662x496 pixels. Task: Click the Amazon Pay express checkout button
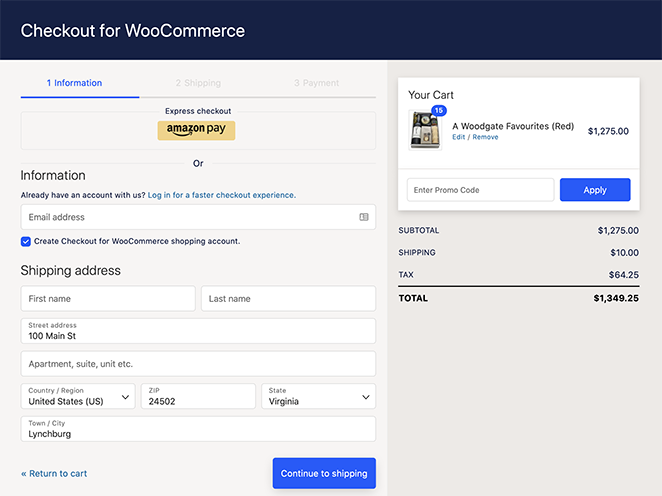click(196, 130)
